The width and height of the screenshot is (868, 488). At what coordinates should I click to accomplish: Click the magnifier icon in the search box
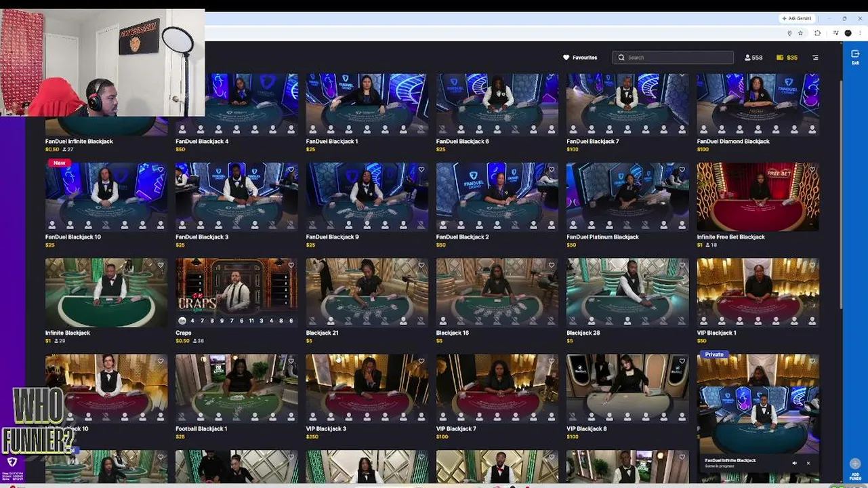click(621, 58)
